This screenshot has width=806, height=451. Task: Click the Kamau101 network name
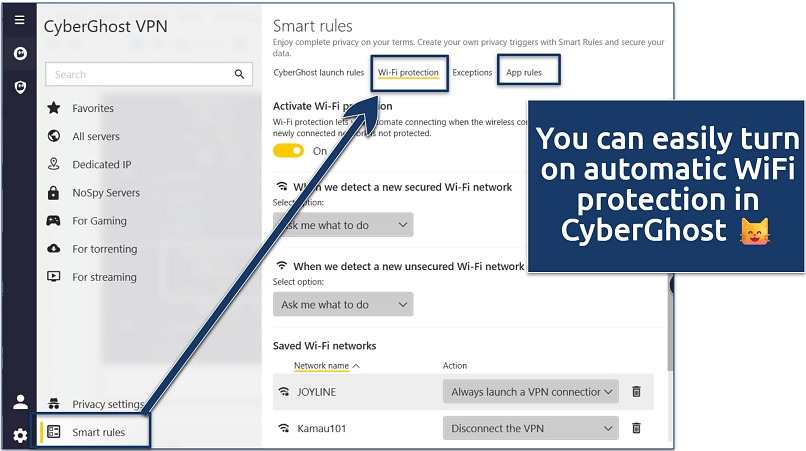322,428
